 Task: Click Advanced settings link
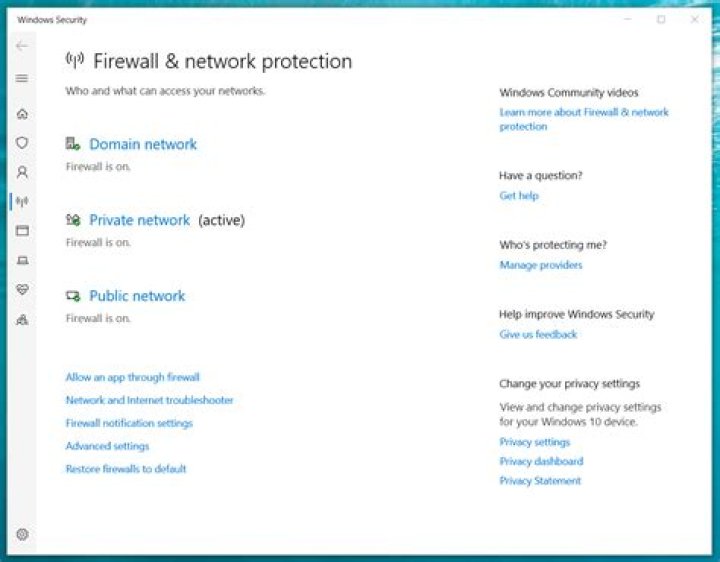pos(107,446)
